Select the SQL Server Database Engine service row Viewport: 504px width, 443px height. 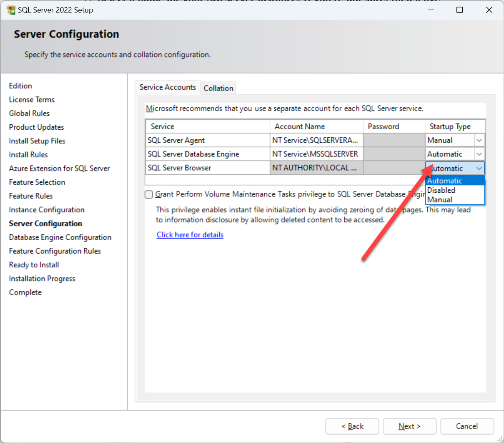pos(208,154)
